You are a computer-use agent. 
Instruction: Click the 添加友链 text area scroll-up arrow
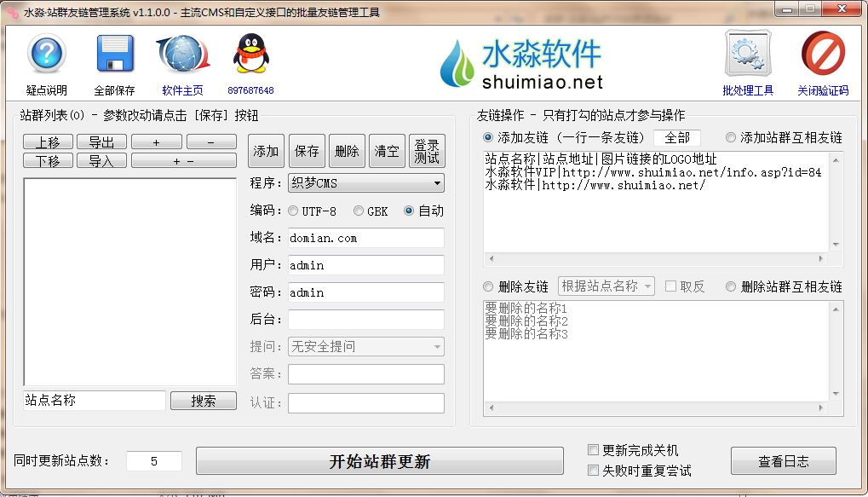(836, 160)
